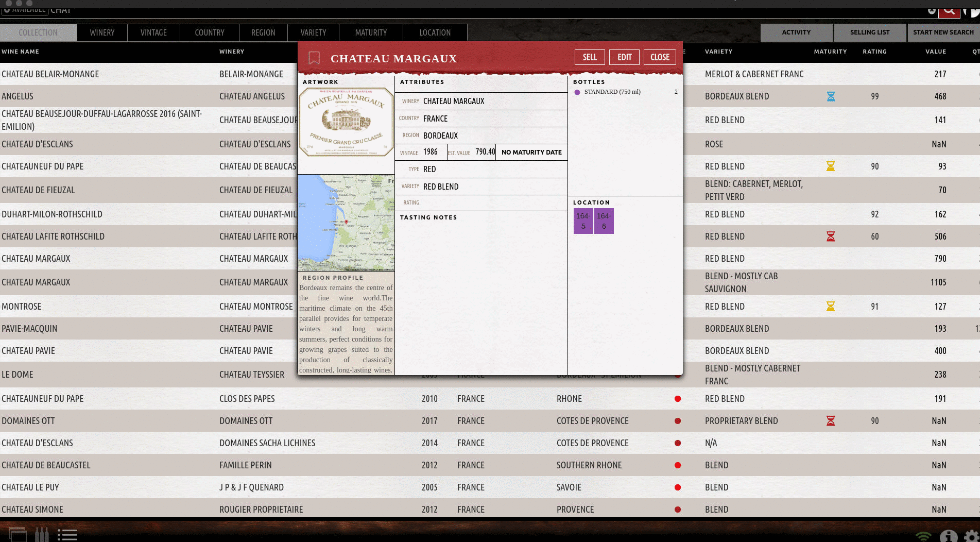The height and width of the screenshot is (542, 980).
Task: Click the No Maturity Date field
Action: pyautogui.click(x=531, y=153)
